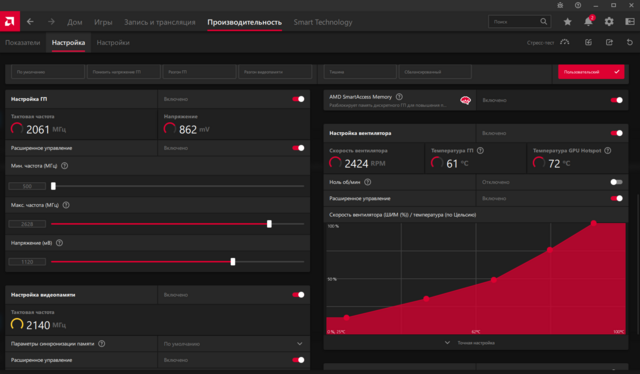
Task: Click the load profile icon
Action: point(588,42)
